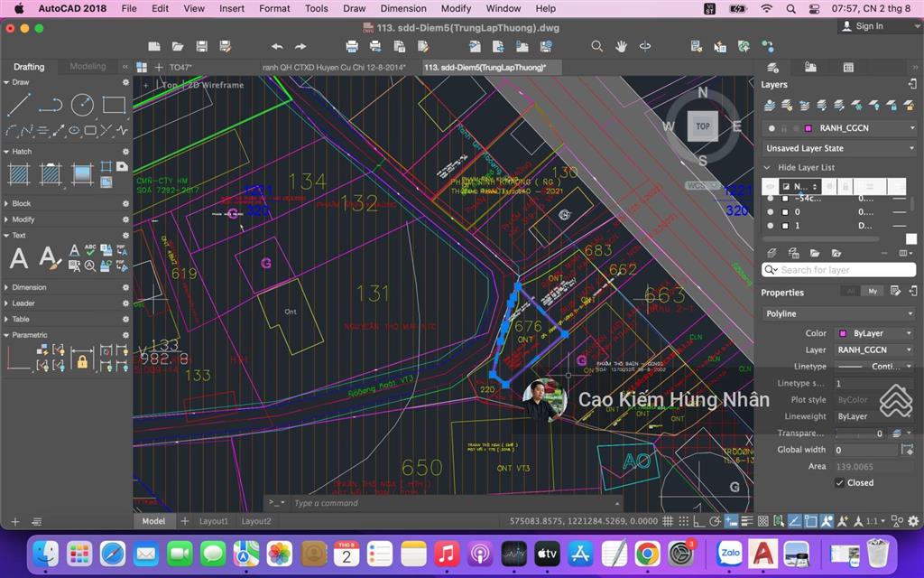Toggle grid display in status bar
The image size is (924, 578).
tap(668, 521)
